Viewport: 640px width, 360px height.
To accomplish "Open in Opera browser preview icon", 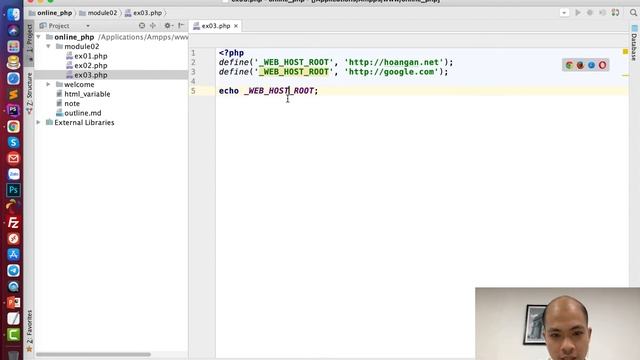I will pos(602,65).
